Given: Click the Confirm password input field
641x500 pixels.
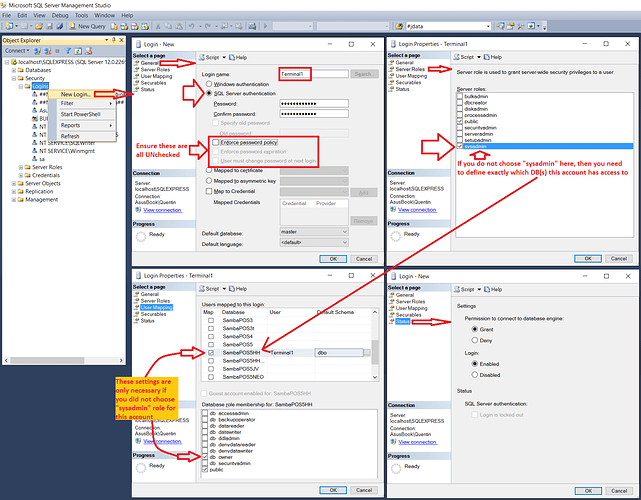Looking at the screenshot, I should click(x=314, y=114).
